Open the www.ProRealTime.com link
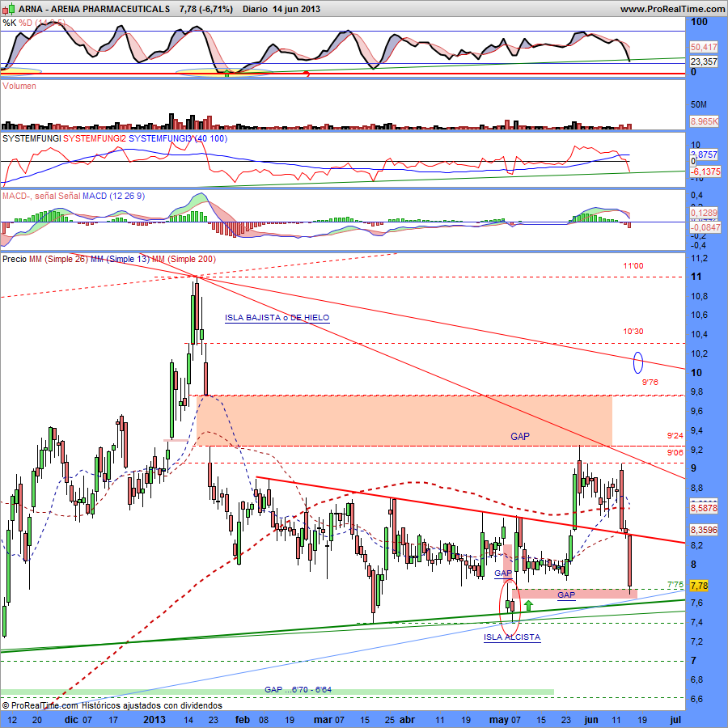The width and height of the screenshot is (728, 728). 672,9
